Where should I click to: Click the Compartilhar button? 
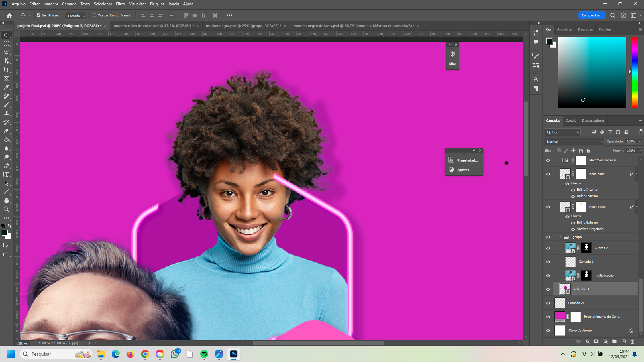591,15
